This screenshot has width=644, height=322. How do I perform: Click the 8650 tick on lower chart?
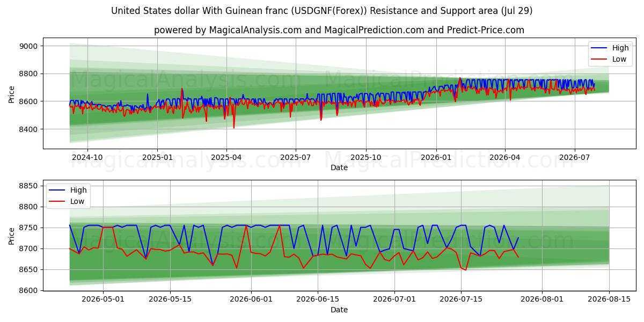coord(28,270)
